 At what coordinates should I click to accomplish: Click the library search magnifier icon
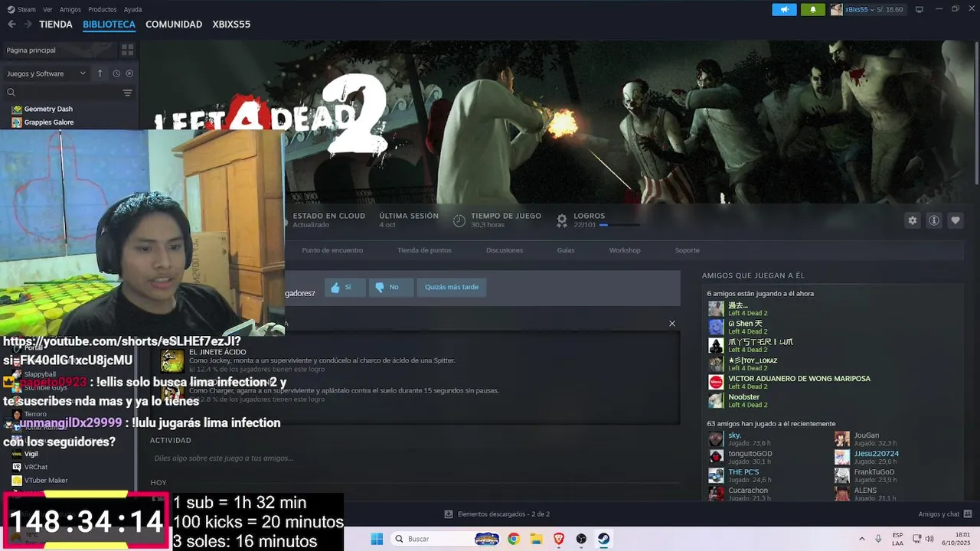(11, 93)
